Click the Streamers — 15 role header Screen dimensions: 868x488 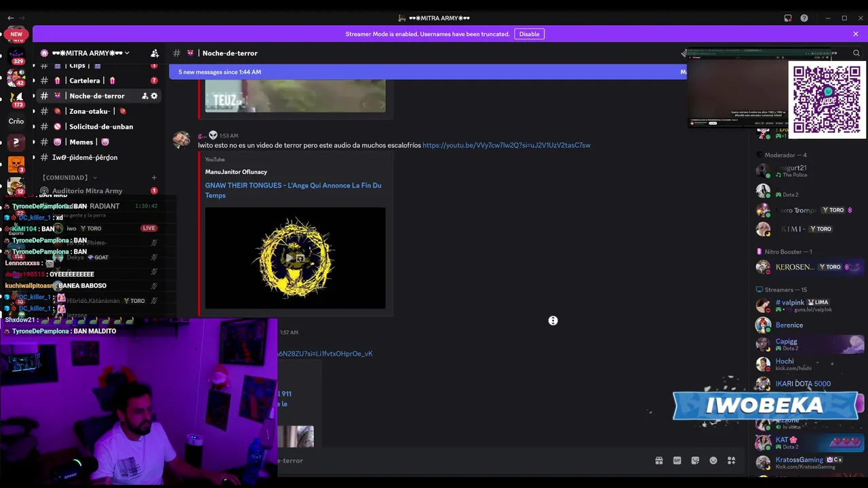click(x=781, y=289)
